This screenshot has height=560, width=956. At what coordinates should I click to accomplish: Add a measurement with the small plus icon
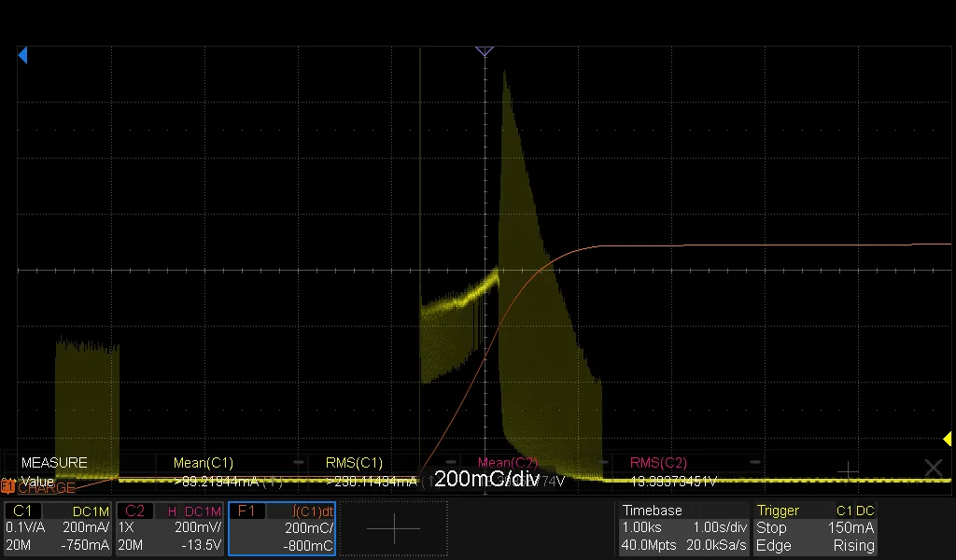point(848,471)
